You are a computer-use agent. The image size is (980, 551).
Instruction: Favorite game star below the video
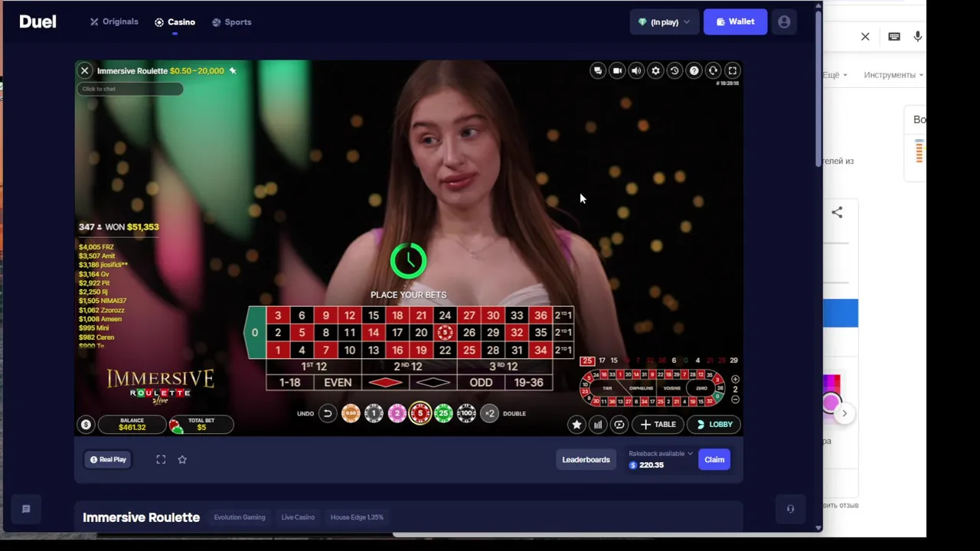pos(182,459)
